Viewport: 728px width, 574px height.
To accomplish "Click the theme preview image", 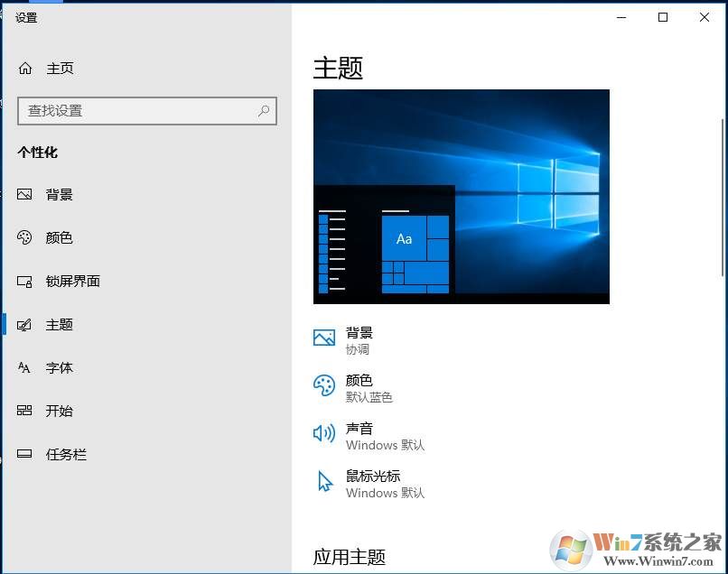I will [461, 197].
